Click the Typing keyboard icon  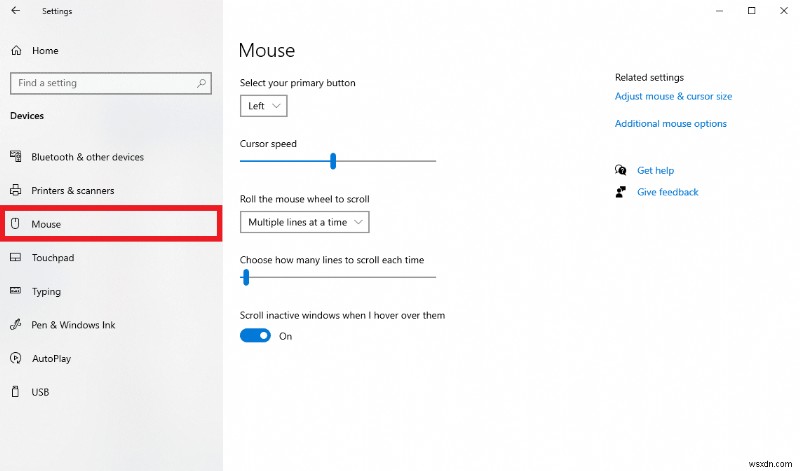(15, 292)
